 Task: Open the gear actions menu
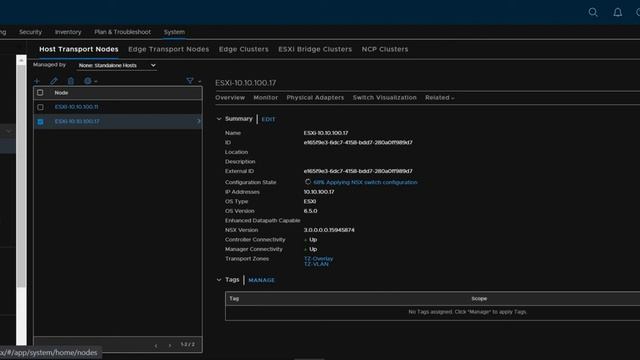tap(90, 81)
